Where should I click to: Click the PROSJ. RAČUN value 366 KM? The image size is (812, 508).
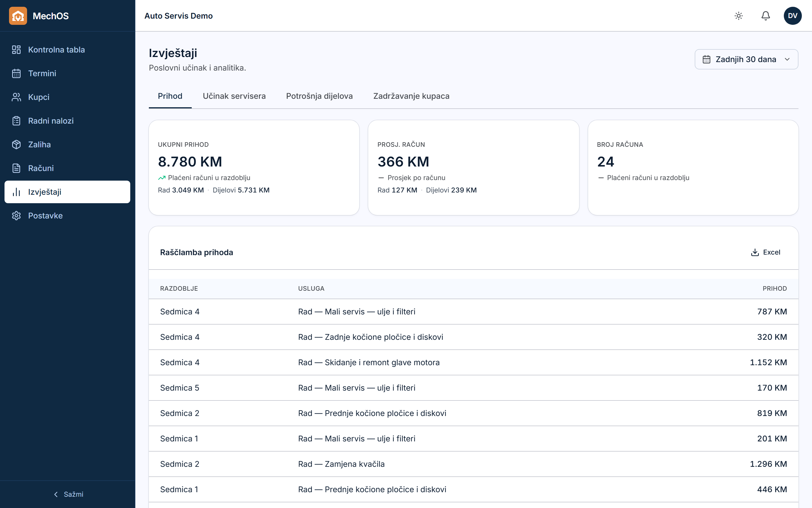[x=403, y=162]
